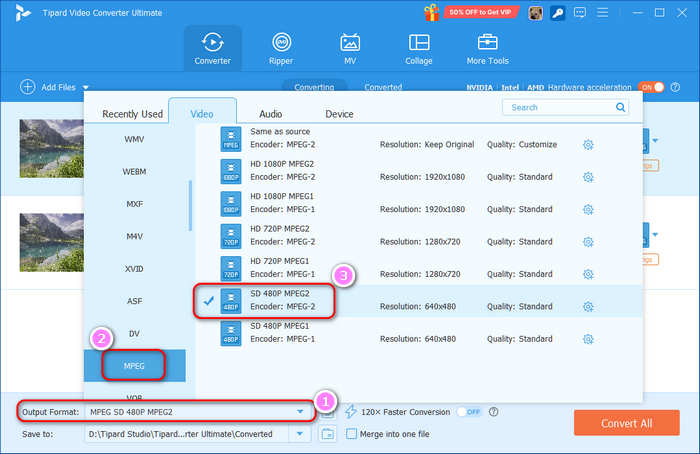Open settings gear for HD 1080P MPEG1

588,209
